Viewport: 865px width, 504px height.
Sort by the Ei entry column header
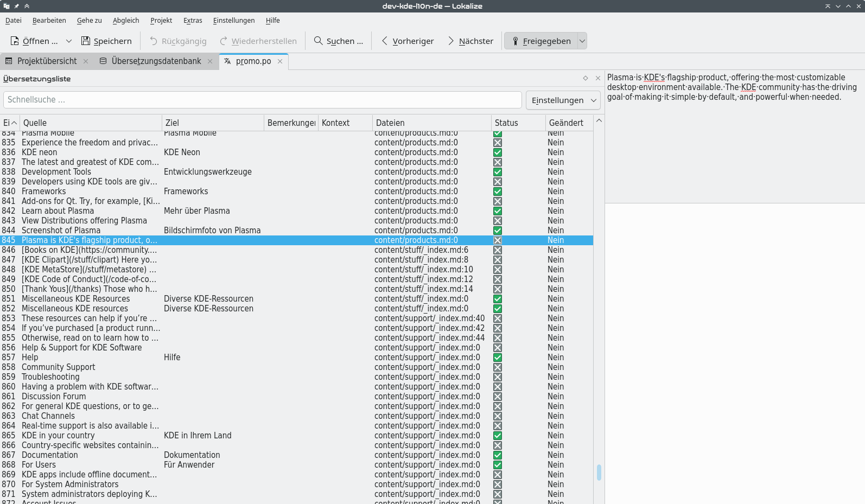point(10,123)
